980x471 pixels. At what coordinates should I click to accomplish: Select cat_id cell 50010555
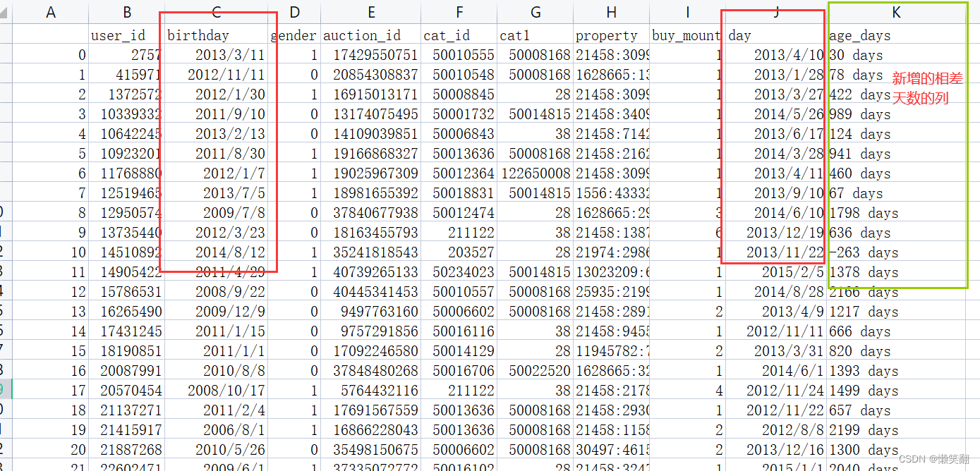pyautogui.click(x=459, y=55)
